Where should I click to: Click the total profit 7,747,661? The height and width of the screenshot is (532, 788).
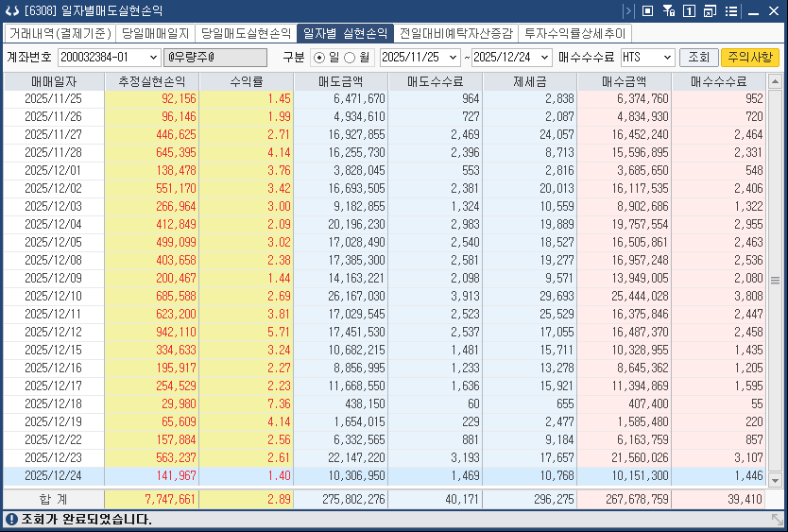[x=170, y=499]
